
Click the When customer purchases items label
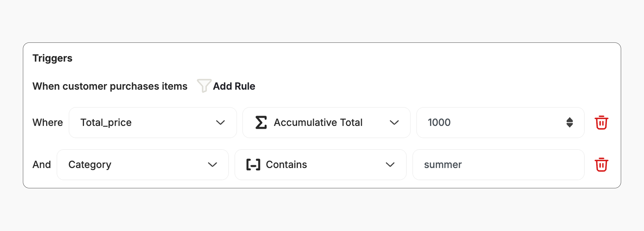(110, 86)
